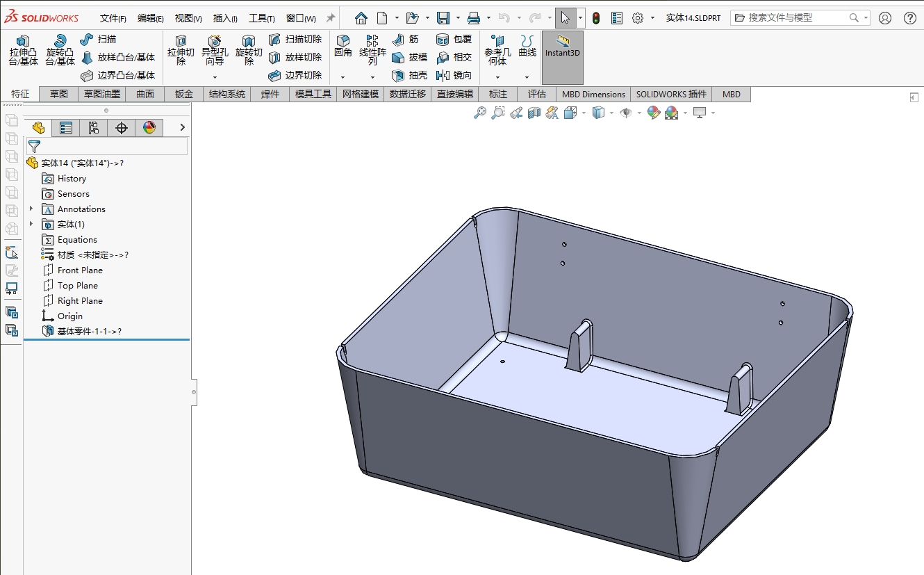The width and height of the screenshot is (924, 575).
Task: Select Front Plane in feature tree
Action: (x=80, y=270)
